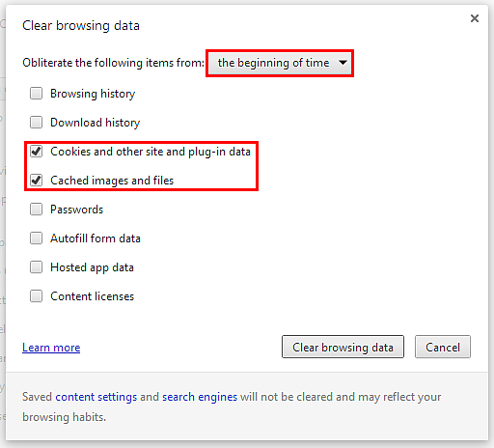Click the dropdown arrow beside beginning of time
This screenshot has width=494, height=448.
coord(343,63)
